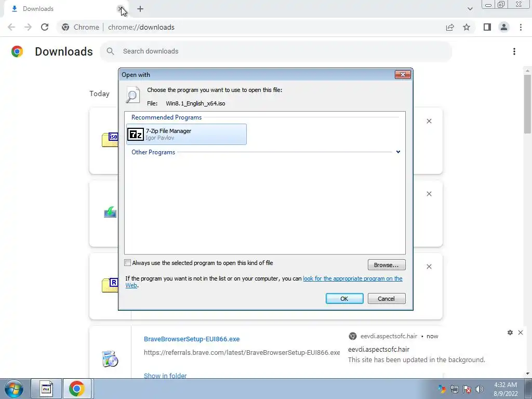Click the chrome://downloads address bar
The width and height of the screenshot is (532, 399).
tap(251, 27)
